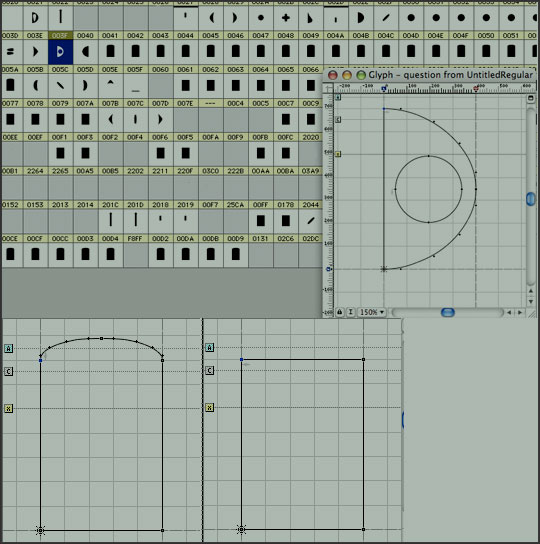Select the 'C' marker in bottom-left arch panel
This screenshot has width=540, height=544.
[x=9, y=372]
